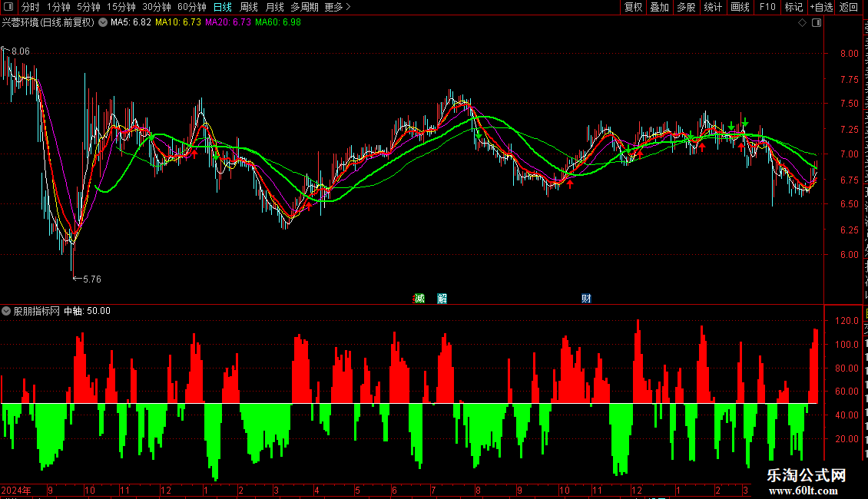Select the 周线 weekly chart tab
The image size is (868, 499).
tap(249, 7)
